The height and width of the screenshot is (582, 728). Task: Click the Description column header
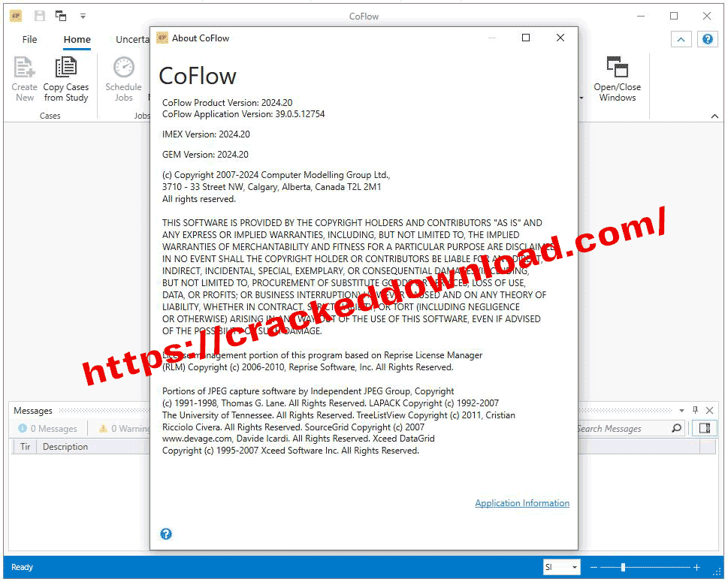pyautogui.click(x=65, y=447)
